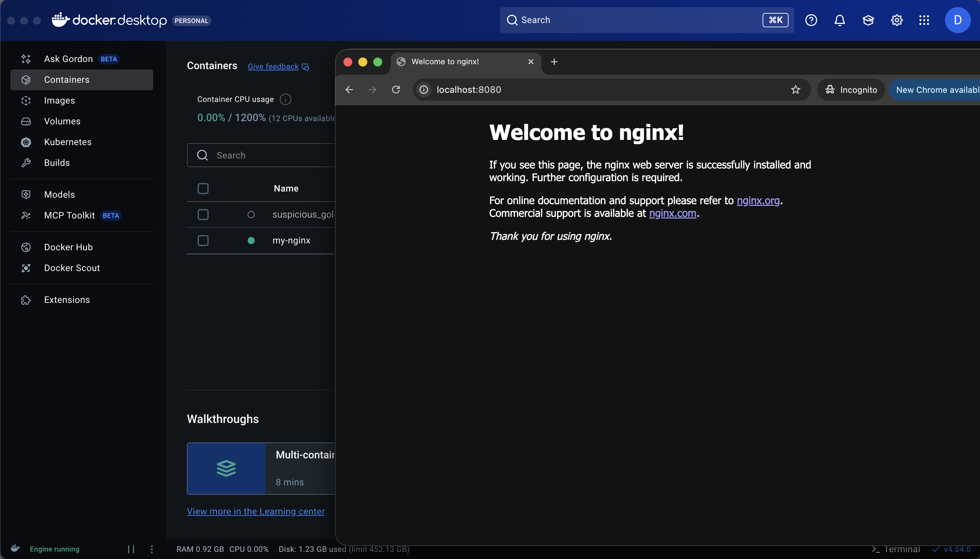Screen dimensions: 980x559
Task: Open the notifications bell
Action: pos(839,20)
